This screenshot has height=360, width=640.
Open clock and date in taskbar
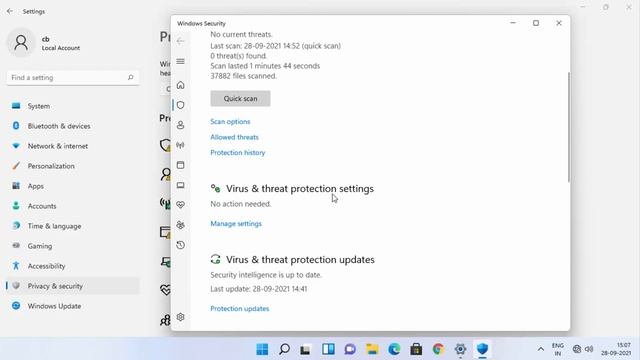(616, 349)
